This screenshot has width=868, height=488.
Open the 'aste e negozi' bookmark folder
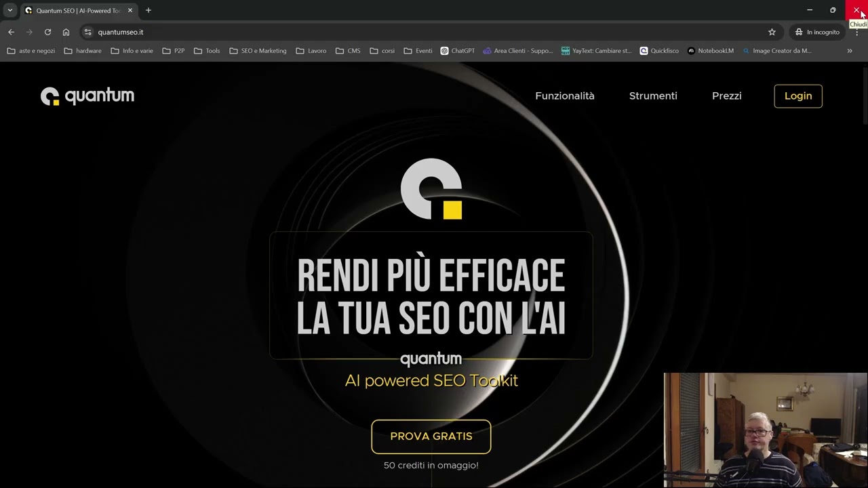coord(31,51)
